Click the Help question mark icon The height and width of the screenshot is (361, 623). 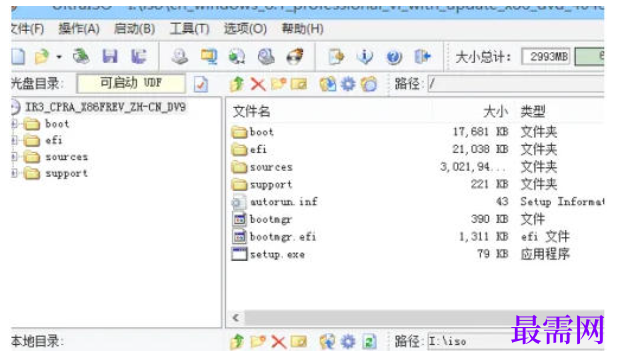pos(394,57)
